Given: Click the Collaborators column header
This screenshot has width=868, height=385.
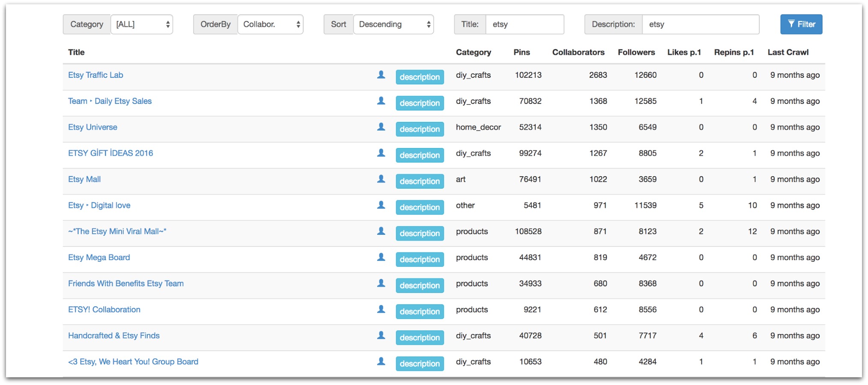Looking at the screenshot, I should coord(578,52).
